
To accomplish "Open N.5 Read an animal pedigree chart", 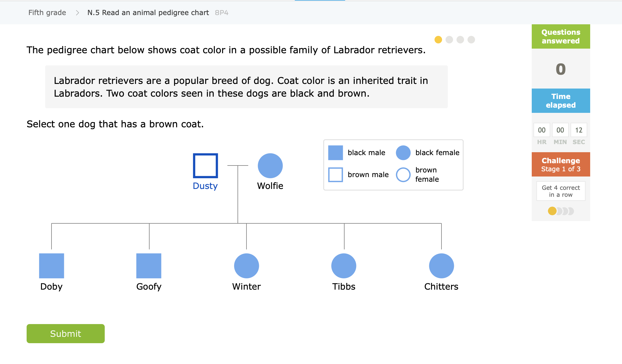I will click(x=148, y=13).
